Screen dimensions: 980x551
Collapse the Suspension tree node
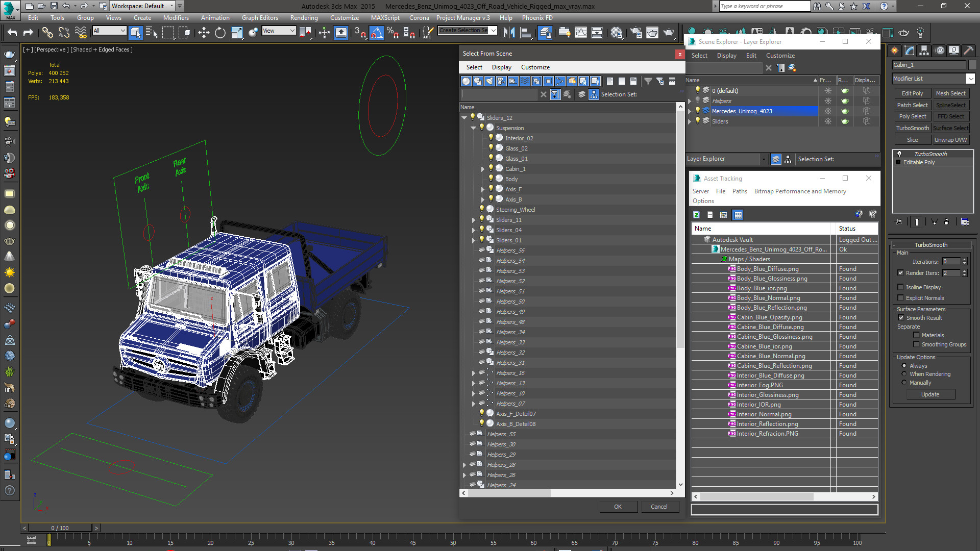click(473, 128)
